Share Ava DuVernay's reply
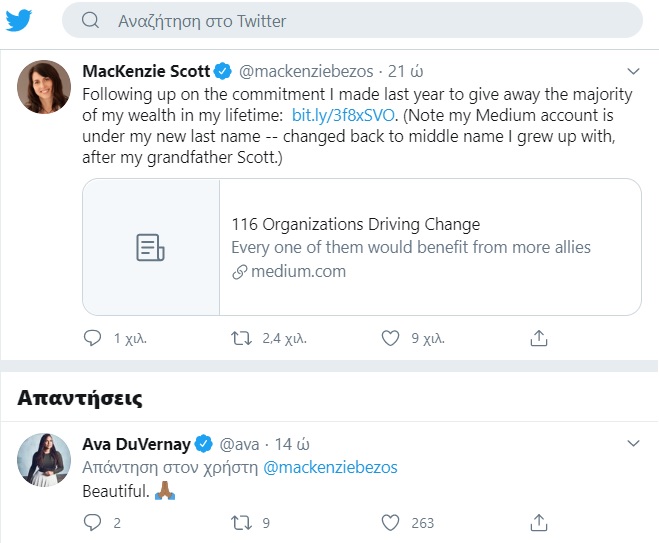The image size is (659, 543). click(539, 522)
